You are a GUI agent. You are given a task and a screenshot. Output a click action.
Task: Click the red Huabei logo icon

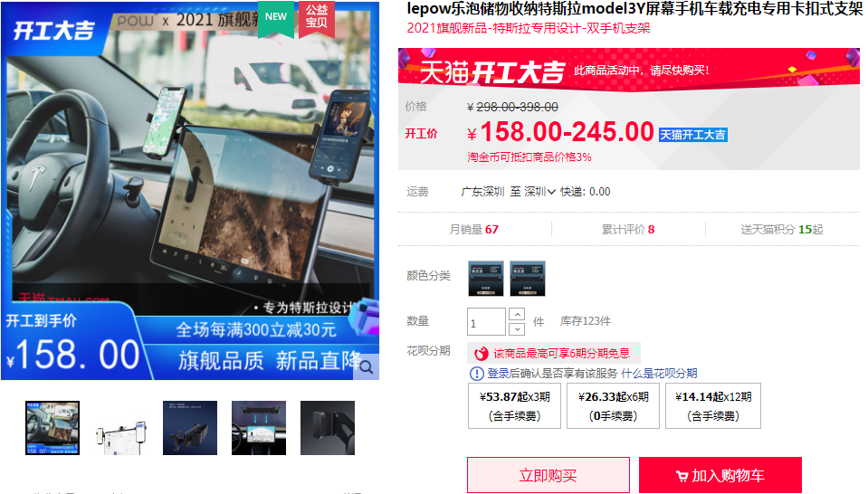coord(481,353)
